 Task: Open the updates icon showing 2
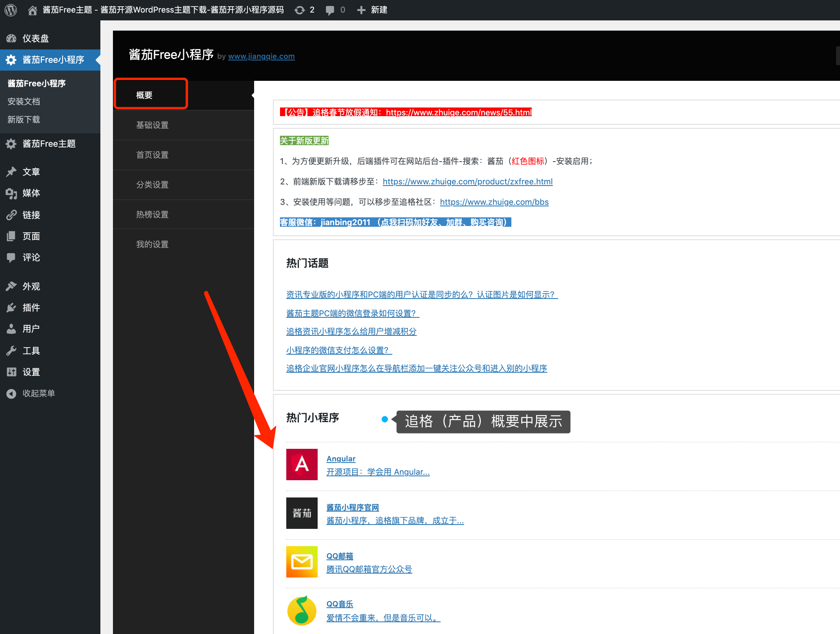coord(300,10)
